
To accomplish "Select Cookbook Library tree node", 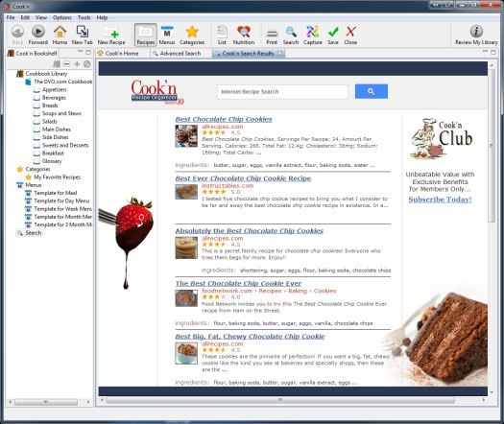I will click(x=46, y=74).
